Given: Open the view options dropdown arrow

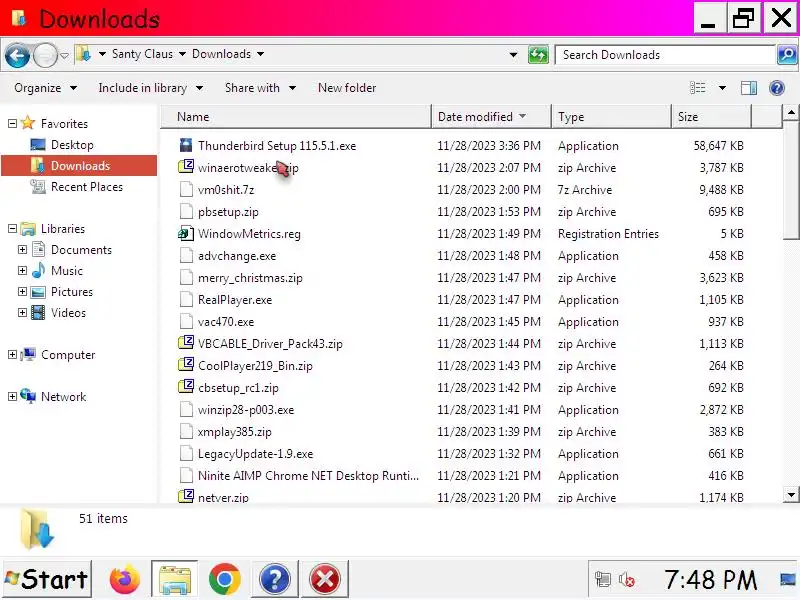Looking at the screenshot, I should point(722,88).
